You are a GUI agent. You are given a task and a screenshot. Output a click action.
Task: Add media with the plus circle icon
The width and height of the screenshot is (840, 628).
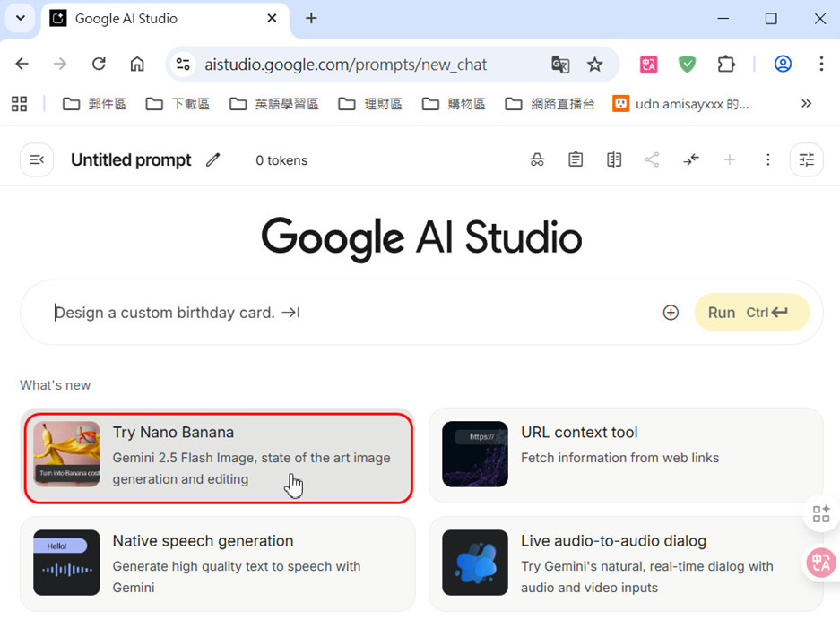tap(671, 313)
